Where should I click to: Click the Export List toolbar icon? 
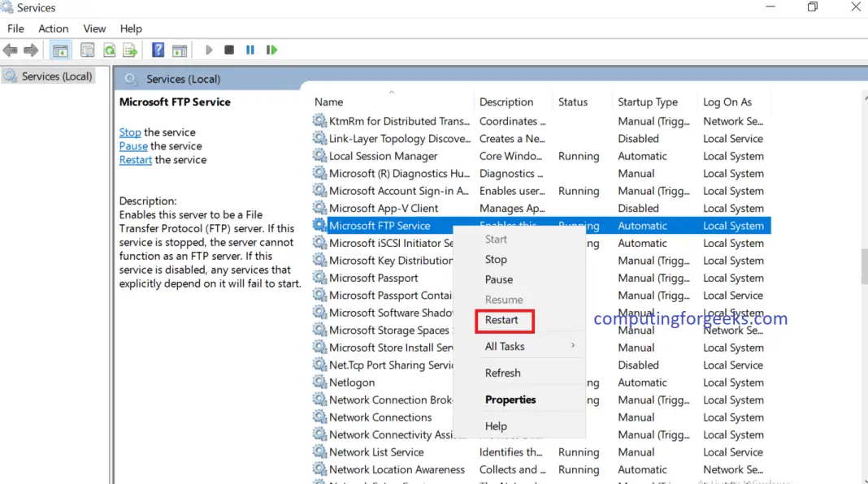coord(130,50)
